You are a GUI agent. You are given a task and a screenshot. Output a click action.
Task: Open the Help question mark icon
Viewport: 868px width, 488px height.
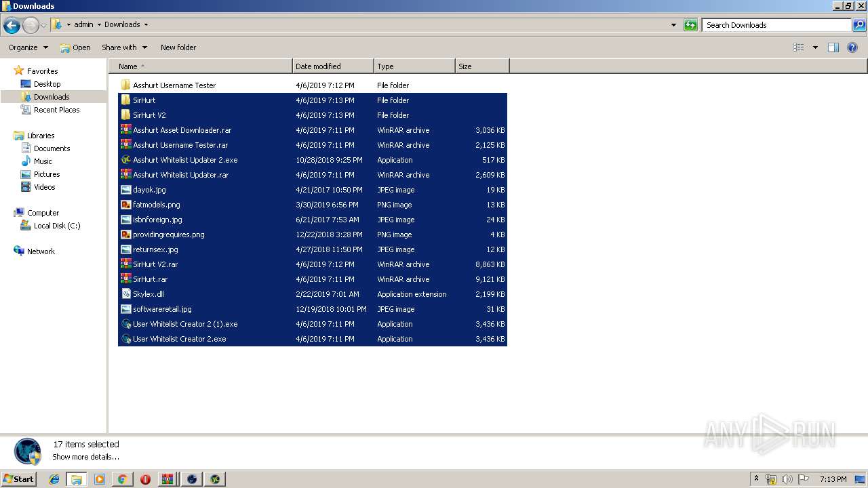[853, 47]
